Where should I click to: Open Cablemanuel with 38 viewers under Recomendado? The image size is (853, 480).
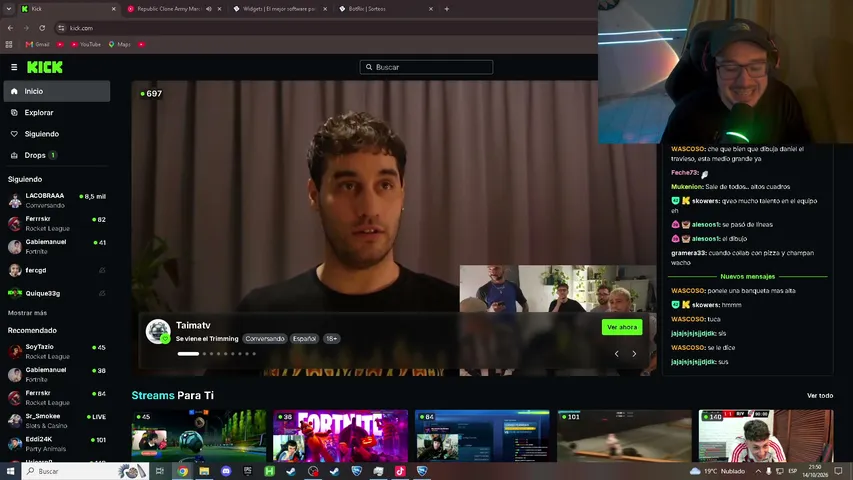(x=57, y=374)
